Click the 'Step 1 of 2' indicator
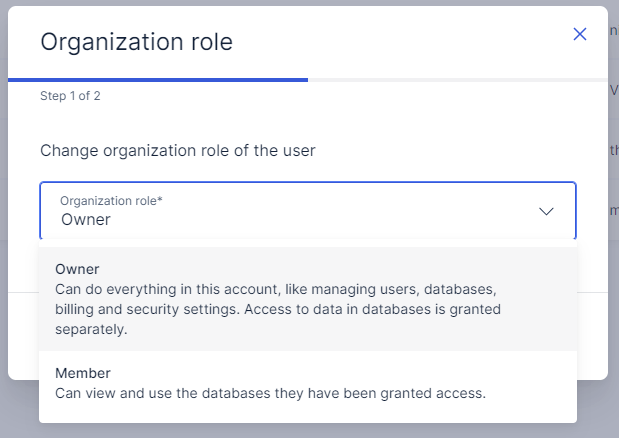The width and height of the screenshot is (619, 438). pos(70,96)
